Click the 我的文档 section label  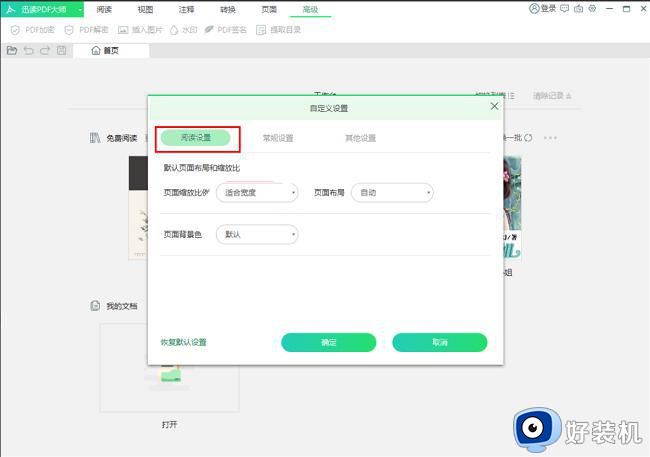click(x=122, y=306)
